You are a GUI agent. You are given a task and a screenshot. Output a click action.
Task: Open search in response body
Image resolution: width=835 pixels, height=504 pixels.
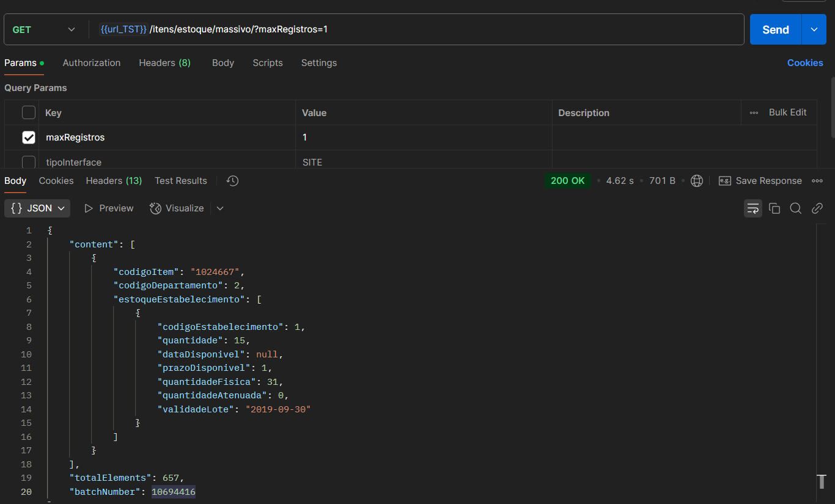[x=795, y=208]
